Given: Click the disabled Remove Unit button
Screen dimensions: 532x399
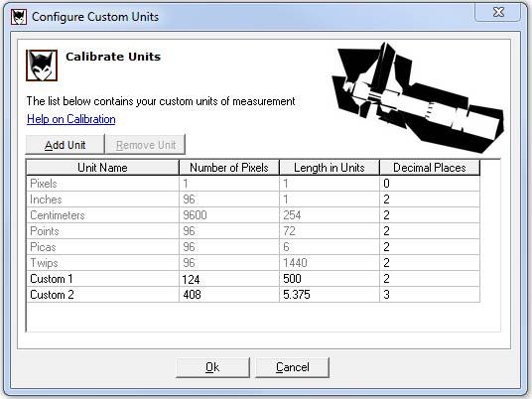Looking at the screenshot, I should (146, 145).
